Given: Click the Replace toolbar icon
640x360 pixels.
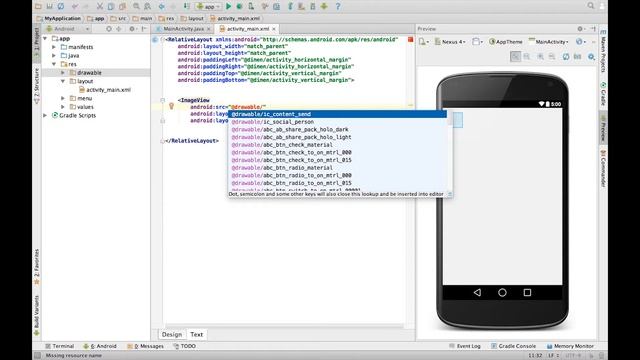Looking at the screenshot, I should 147,6.
